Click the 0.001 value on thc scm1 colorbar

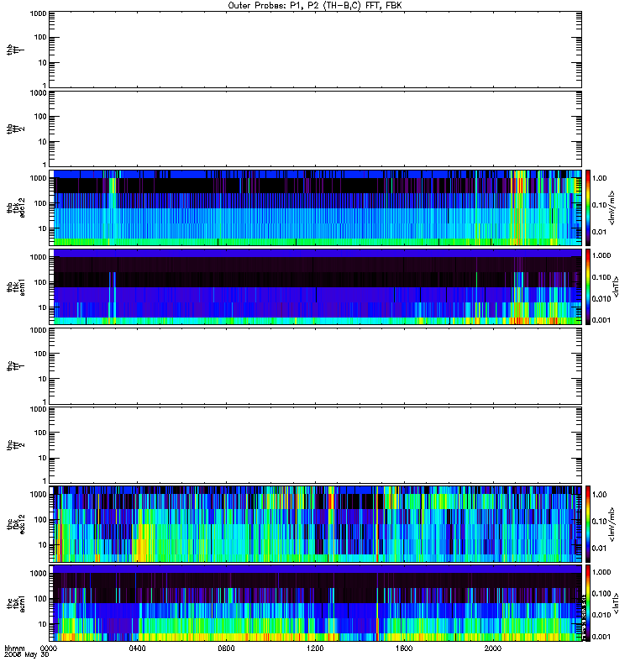click(601, 637)
